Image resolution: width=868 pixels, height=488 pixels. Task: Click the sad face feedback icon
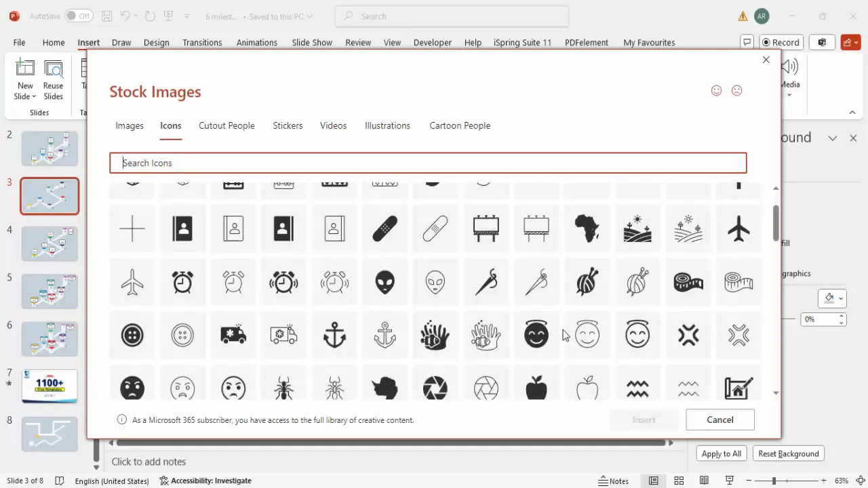(736, 90)
